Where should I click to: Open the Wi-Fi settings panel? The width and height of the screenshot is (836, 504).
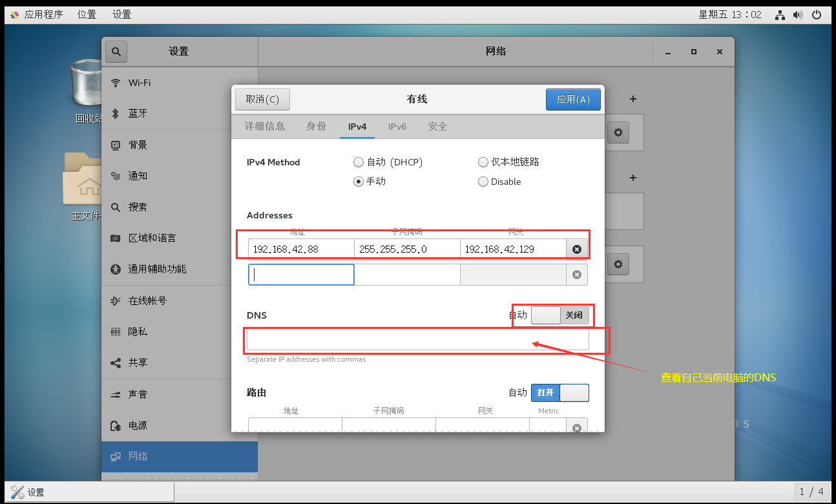[180, 83]
